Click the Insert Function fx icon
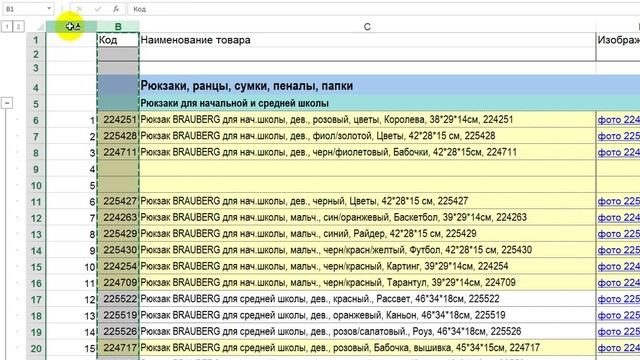This screenshot has width=640, height=360. tap(116, 9)
